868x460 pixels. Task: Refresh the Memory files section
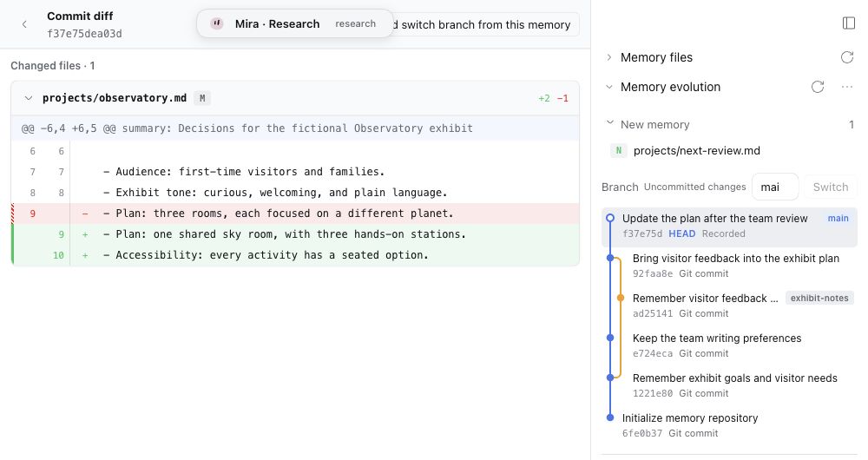click(x=847, y=57)
